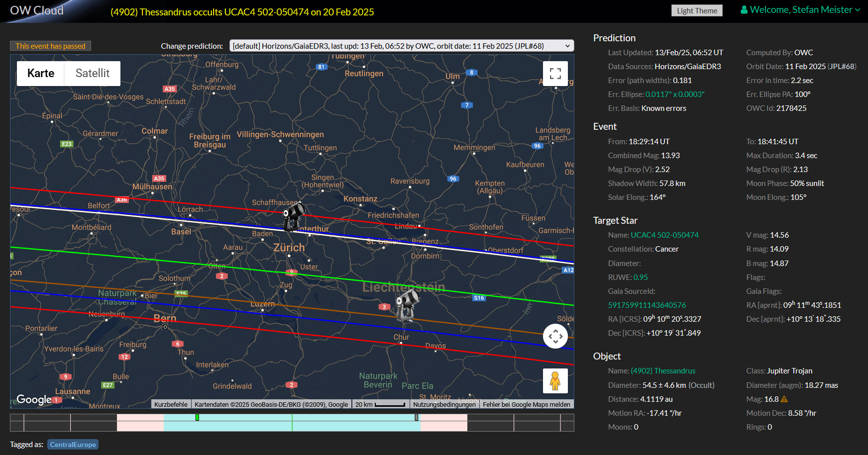Click Combined Mag value 13.93
This screenshot has height=455, width=868.
670,155
